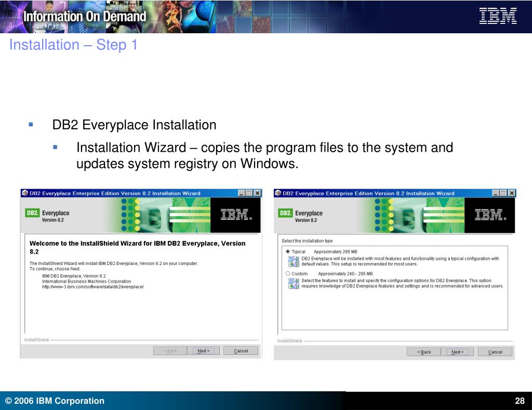Click the 'Information On Demand' header text
Image resolution: width=532 pixels, height=410 pixels.
[x=85, y=16]
